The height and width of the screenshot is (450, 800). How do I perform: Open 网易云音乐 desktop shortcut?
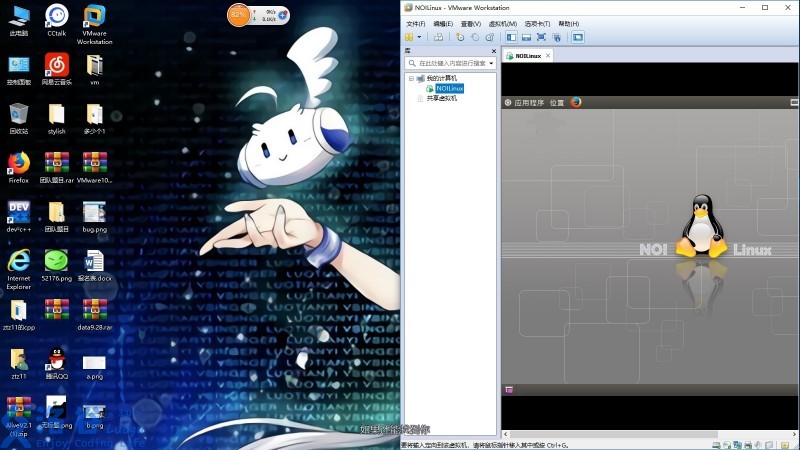pyautogui.click(x=57, y=69)
